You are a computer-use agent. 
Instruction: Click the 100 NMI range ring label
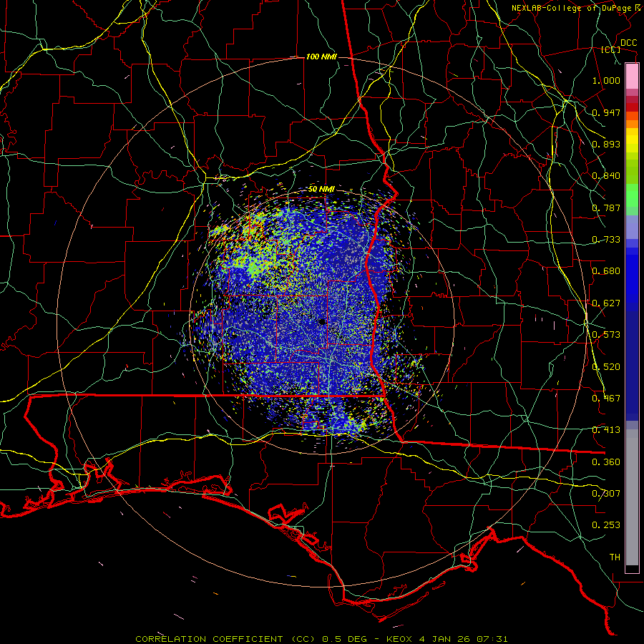[321, 57]
